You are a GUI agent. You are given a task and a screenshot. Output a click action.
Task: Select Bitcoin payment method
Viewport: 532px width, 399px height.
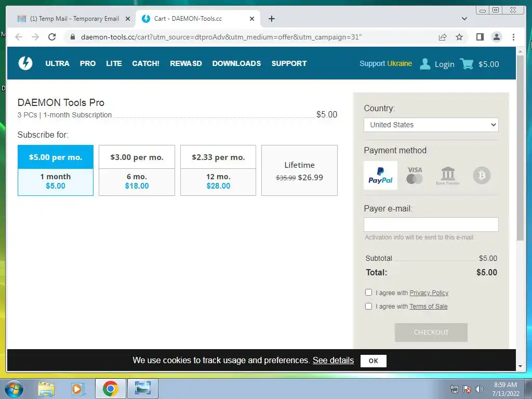click(x=482, y=176)
